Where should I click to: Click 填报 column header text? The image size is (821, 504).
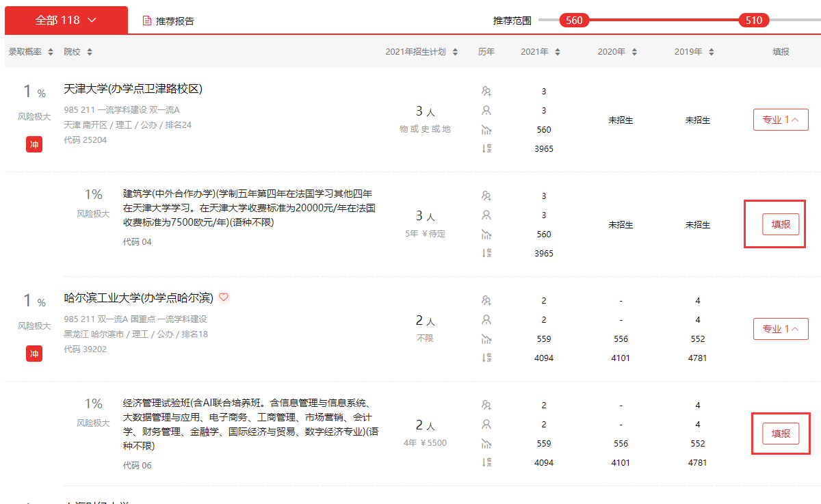tap(781, 52)
